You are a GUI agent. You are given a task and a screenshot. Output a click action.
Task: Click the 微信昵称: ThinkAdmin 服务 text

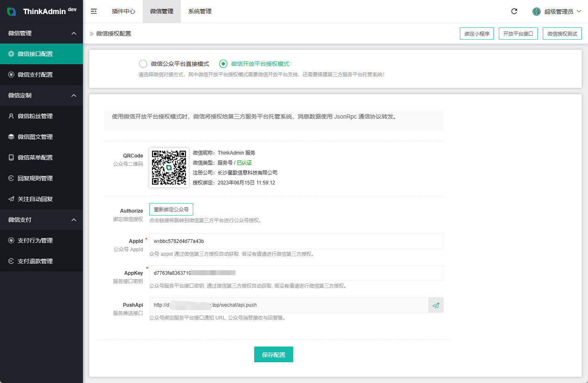pos(224,153)
